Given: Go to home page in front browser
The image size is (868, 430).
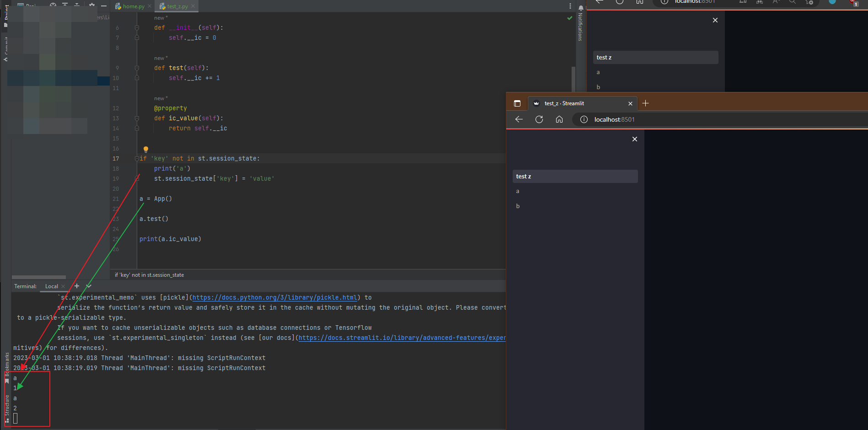Looking at the screenshot, I should [559, 119].
